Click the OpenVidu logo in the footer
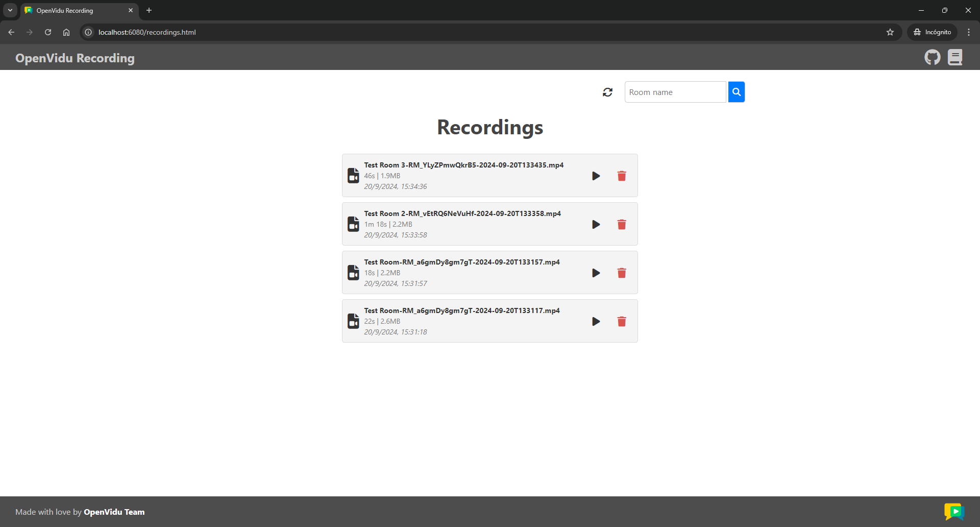Image resolution: width=980 pixels, height=527 pixels. [x=953, y=512]
